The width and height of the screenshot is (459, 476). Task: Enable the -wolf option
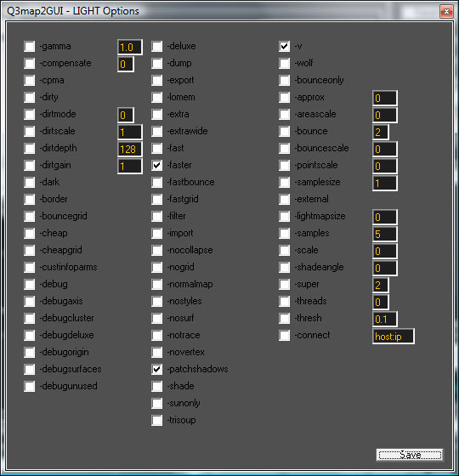pos(285,64)
